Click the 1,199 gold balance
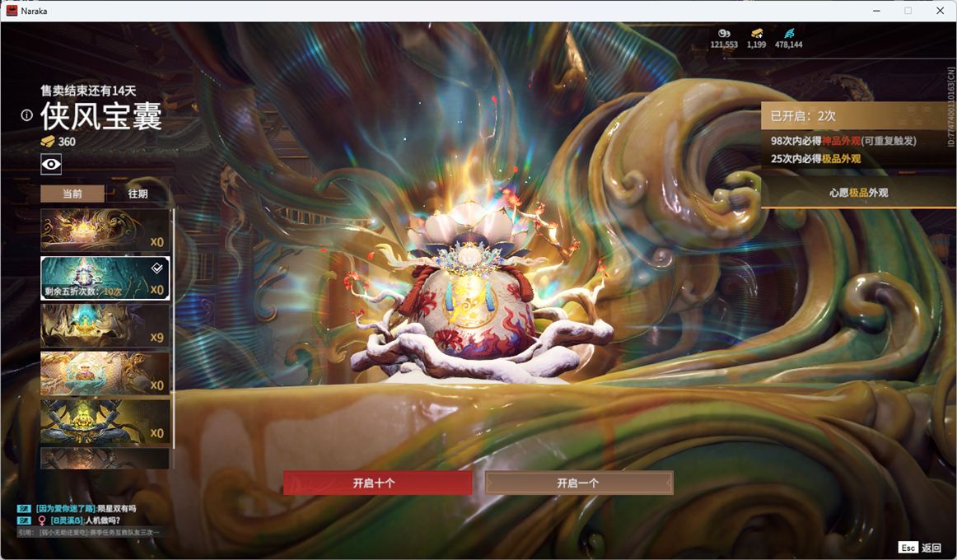 [x=756, y=44]
